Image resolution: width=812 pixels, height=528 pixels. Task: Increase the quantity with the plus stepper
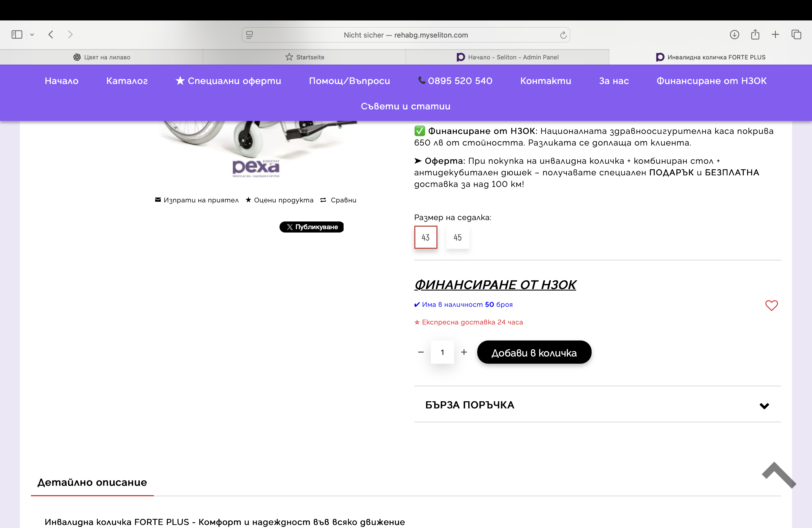pos(464,352)
